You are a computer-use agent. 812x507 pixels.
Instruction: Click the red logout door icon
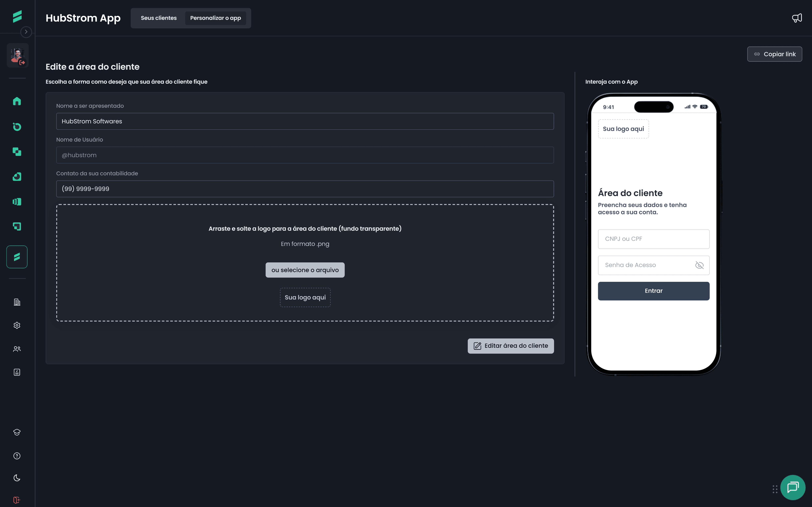pos(17,500)
